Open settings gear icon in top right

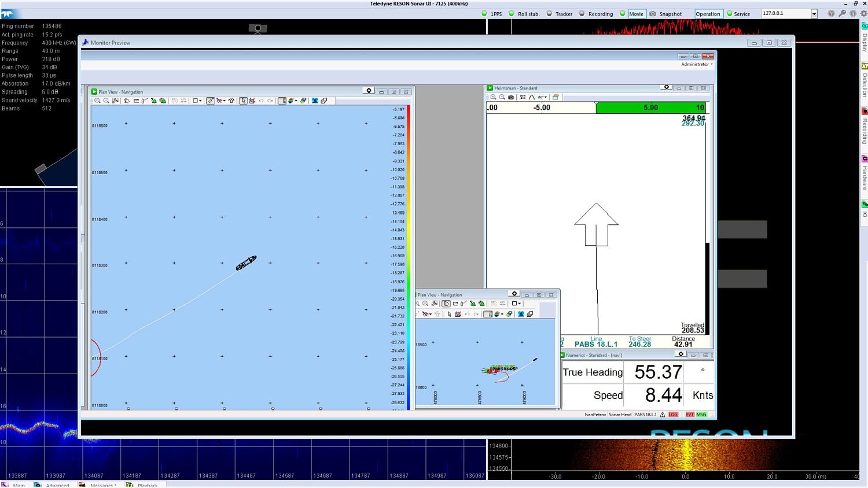click(863, 14)
